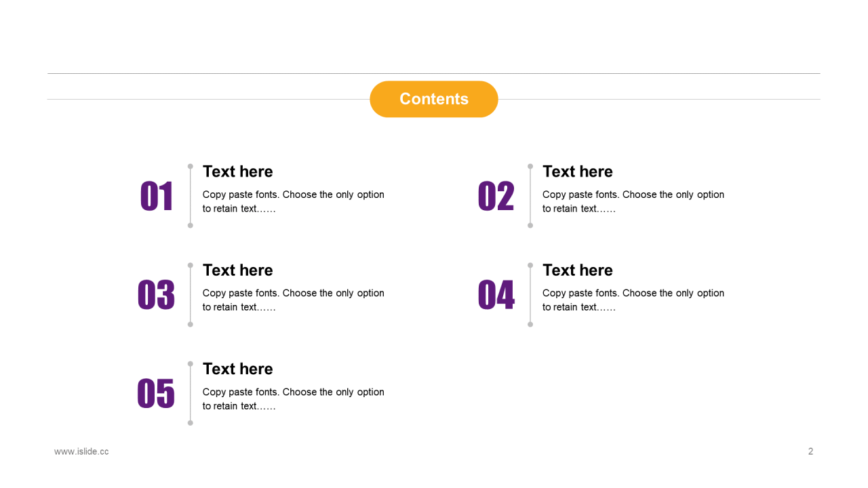Click the Text here heading beside 04
This screenshot has height=488, width=868.
pos(578,270)
